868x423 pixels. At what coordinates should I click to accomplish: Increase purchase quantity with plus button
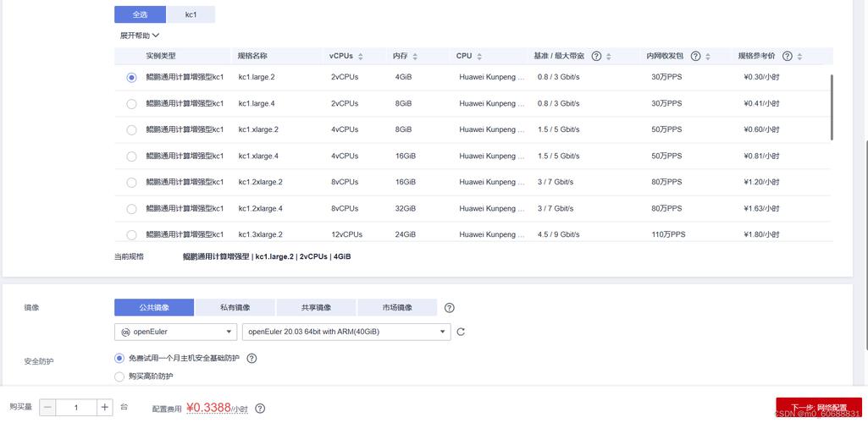105,408
